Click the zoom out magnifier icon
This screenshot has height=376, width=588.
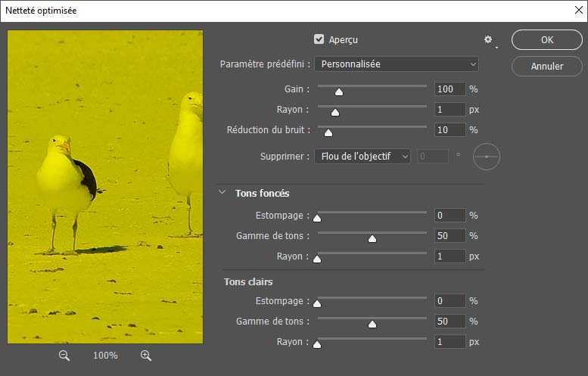click(64, 356)
